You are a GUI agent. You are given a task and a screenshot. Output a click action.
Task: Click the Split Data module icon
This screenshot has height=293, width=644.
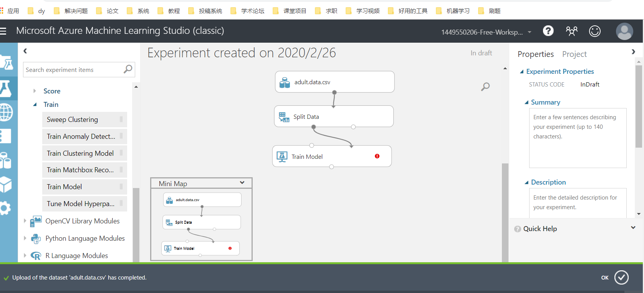tap(284, 117)
